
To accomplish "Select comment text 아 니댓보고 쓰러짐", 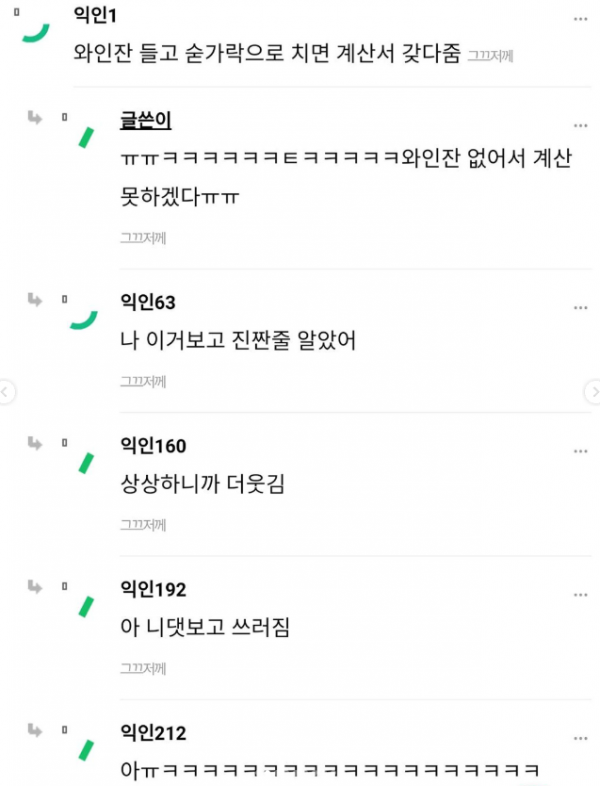I will click(205, 627).
